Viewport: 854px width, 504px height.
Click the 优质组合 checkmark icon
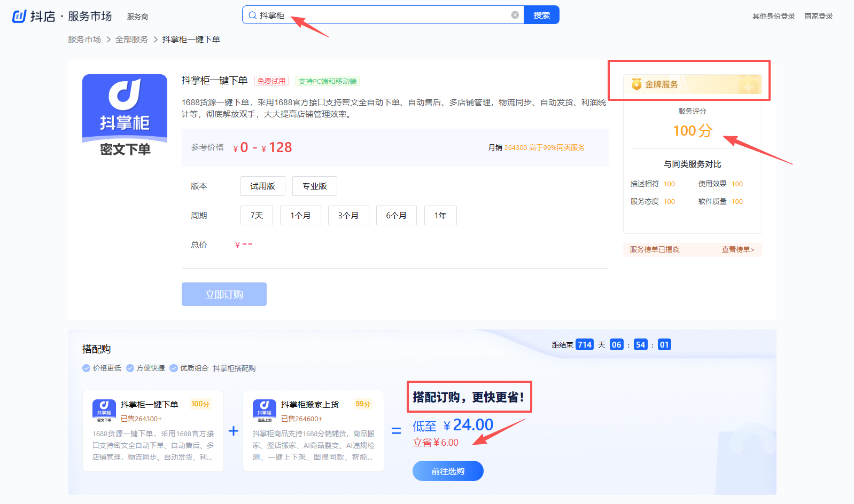coord(174,368)
